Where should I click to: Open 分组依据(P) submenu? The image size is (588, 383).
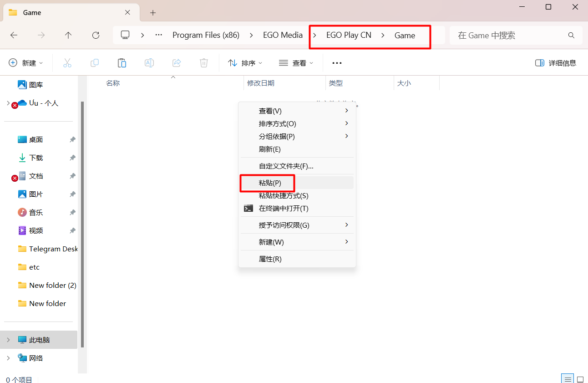[x=297, y=136]
